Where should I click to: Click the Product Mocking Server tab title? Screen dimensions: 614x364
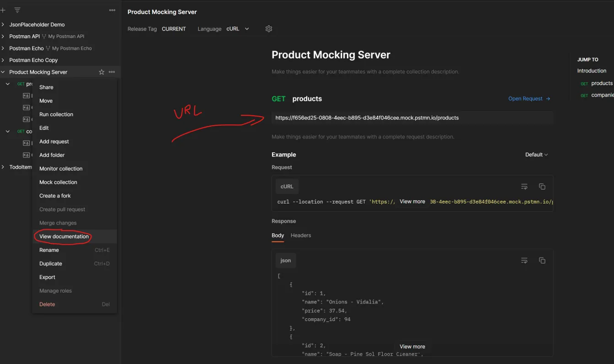coord(162,12)
